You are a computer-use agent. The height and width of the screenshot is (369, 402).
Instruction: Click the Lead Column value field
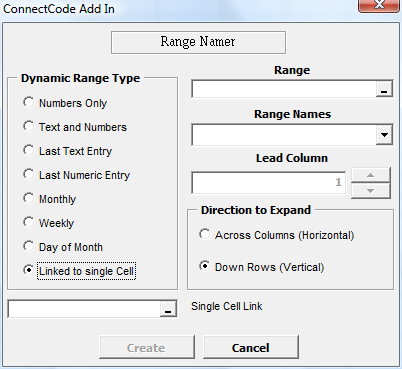point(269,182)
